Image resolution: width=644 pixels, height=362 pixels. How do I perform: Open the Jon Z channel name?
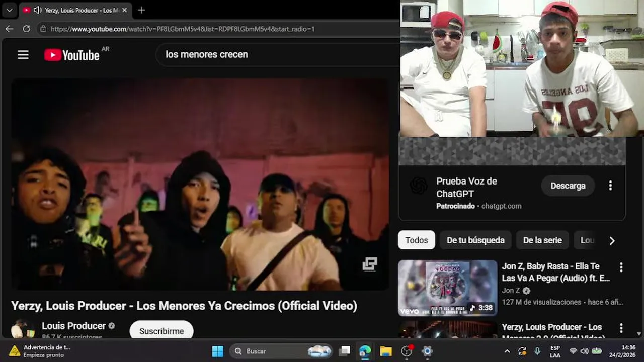(x=511, y=291)
